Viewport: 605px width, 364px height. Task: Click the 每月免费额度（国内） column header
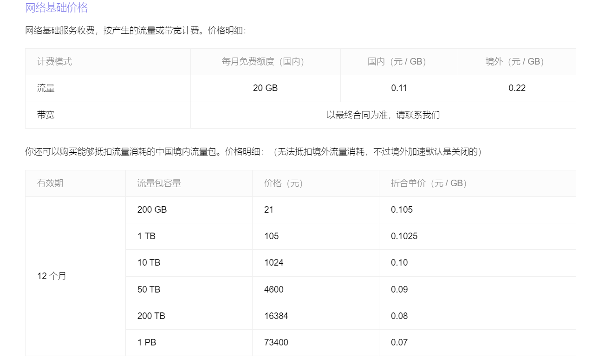coord(265,62)
